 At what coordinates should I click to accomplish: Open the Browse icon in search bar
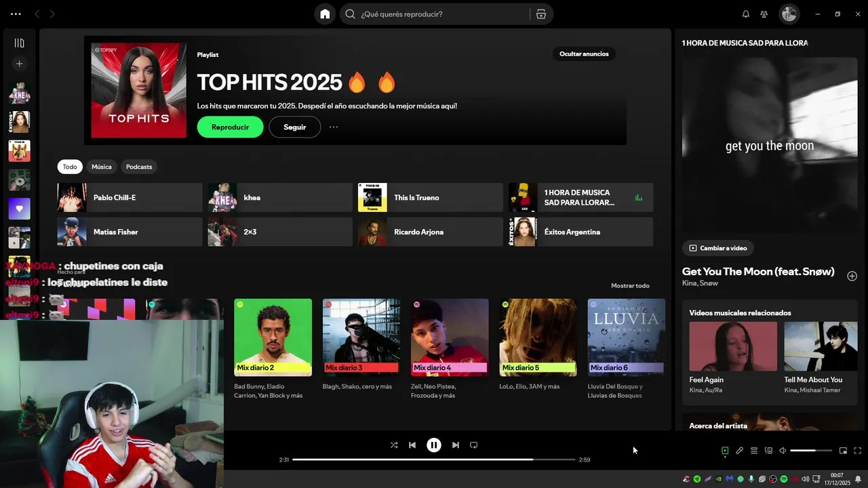point(540,14)
